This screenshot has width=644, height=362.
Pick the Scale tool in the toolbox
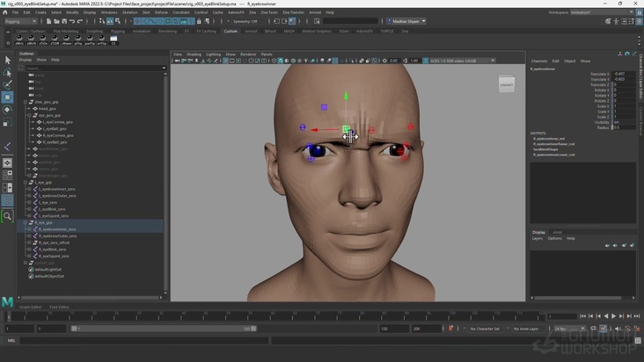7,122
